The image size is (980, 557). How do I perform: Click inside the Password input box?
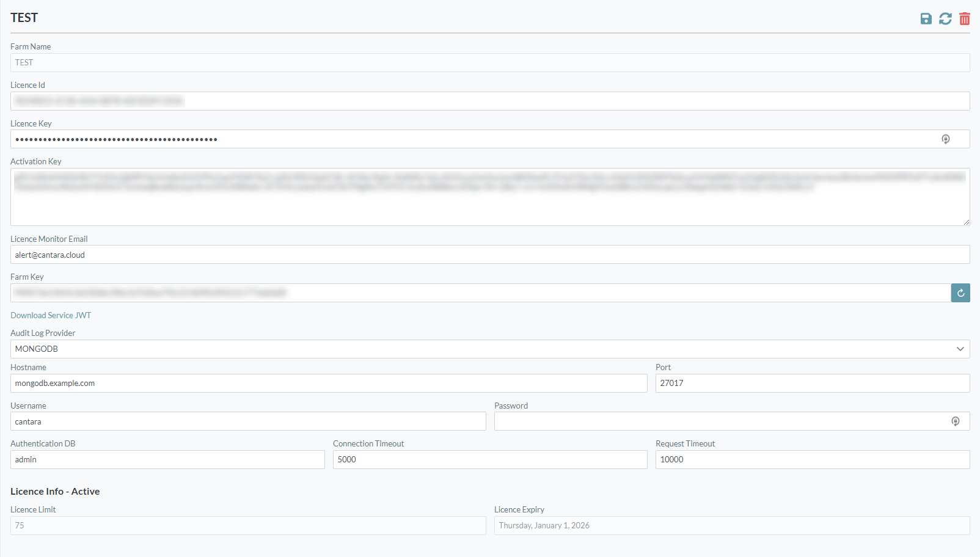(721, 421)
